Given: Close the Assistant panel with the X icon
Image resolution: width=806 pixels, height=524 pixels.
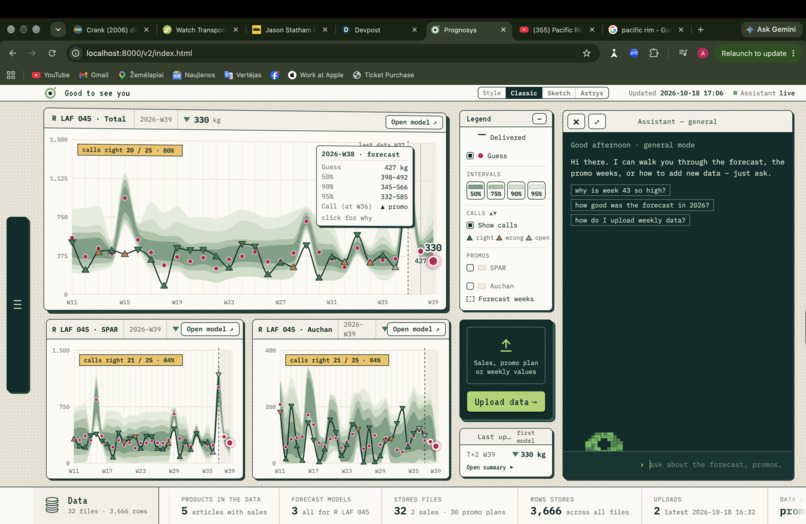Looking at the screenshot, I should (576, 122).
